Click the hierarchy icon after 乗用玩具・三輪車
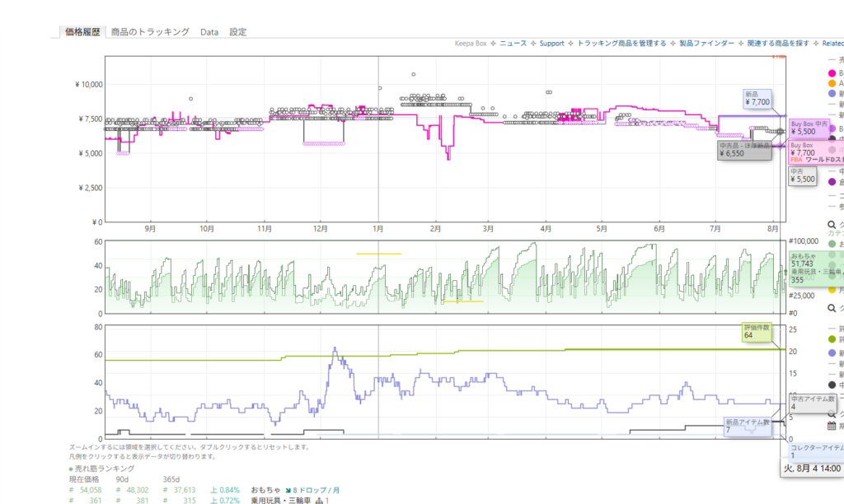Image resolution: width=844 pixels, height=504 pixels. click(319, 500)
